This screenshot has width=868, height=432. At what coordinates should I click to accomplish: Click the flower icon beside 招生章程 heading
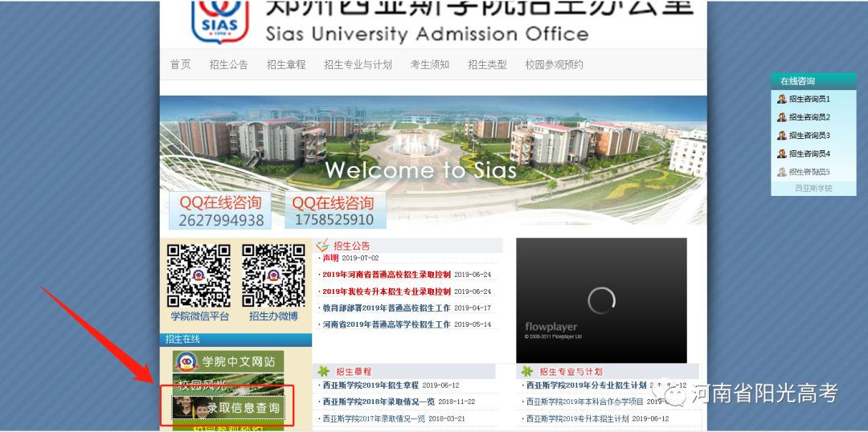tap(323, 371)
